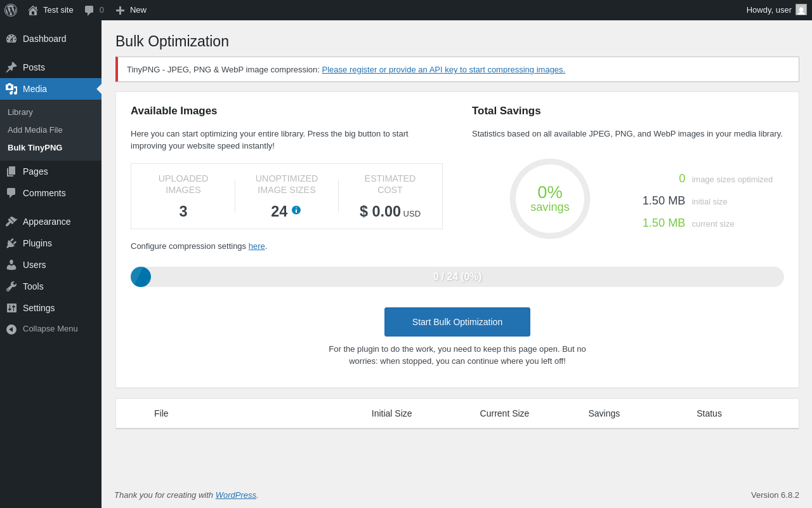Open Dashboard via its gauge icon
Image resolution: width=812 pixels, height=508 pixels.
tap(11, 39)
